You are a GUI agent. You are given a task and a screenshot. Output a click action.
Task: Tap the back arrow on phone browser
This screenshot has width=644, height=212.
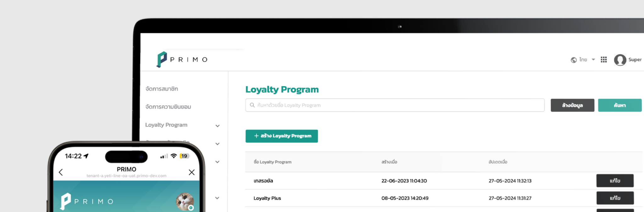point(61,172)
